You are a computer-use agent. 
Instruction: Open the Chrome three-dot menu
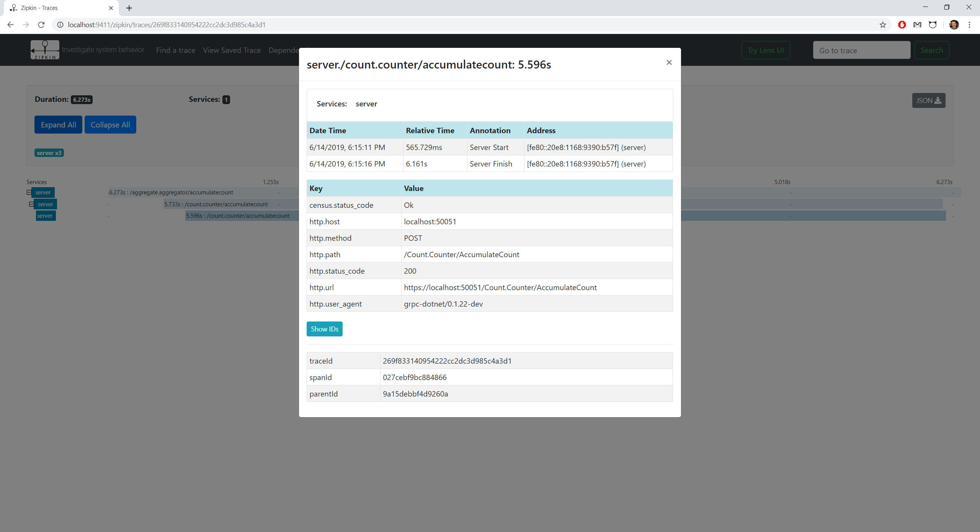[969, 25]
